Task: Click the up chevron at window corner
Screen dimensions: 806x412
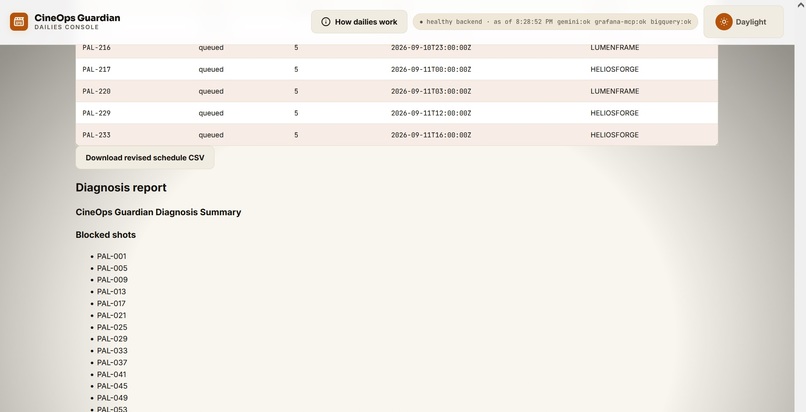Action: coord(800,4)
